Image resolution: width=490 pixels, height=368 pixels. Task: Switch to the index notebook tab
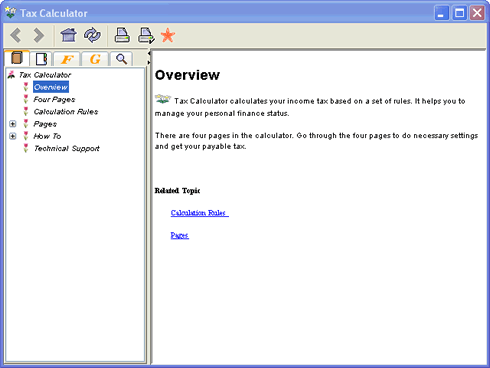[41, 59]
